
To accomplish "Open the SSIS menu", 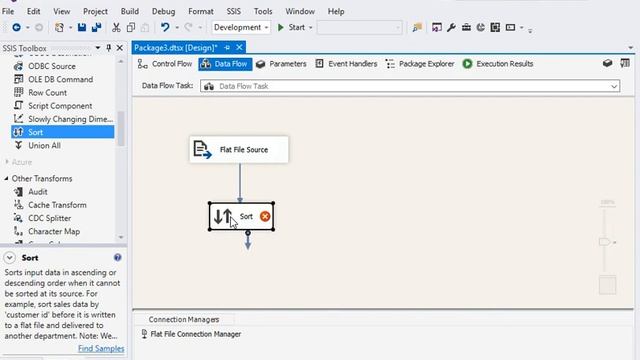I will point(233,11).
